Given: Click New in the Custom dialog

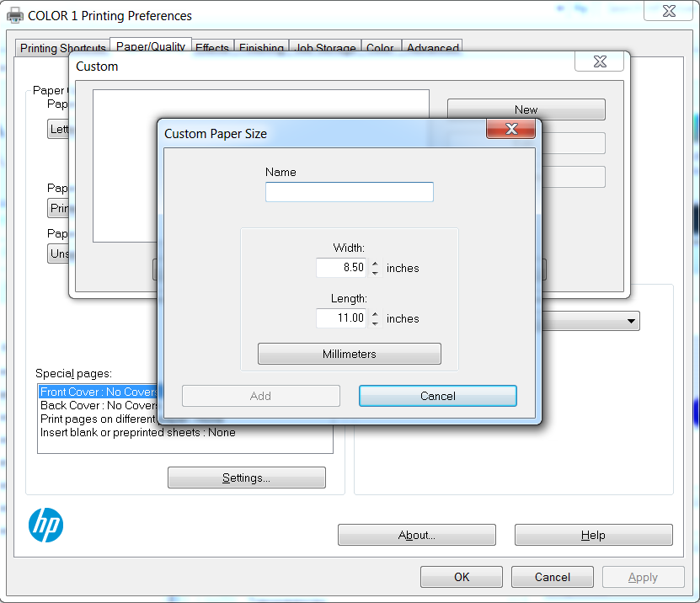Looking at the screenshot, I should [x=526, y=109].
